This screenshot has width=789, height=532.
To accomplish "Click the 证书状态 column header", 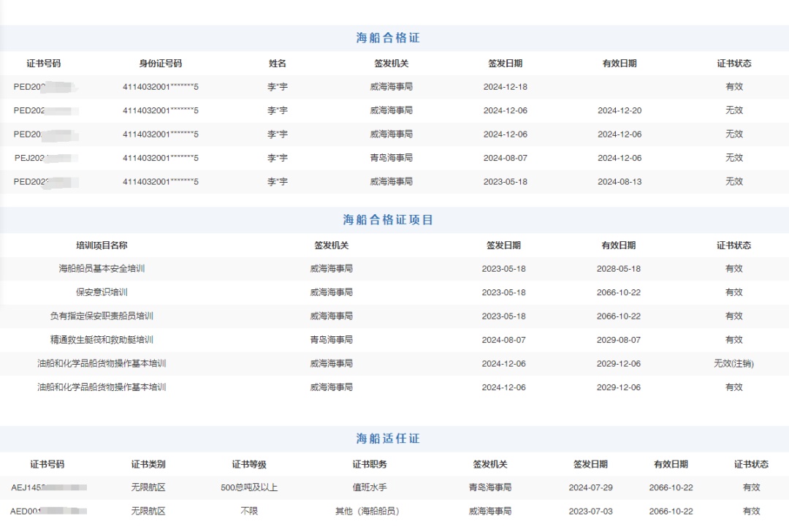I will pyautogui.click(x=735, y=64).
